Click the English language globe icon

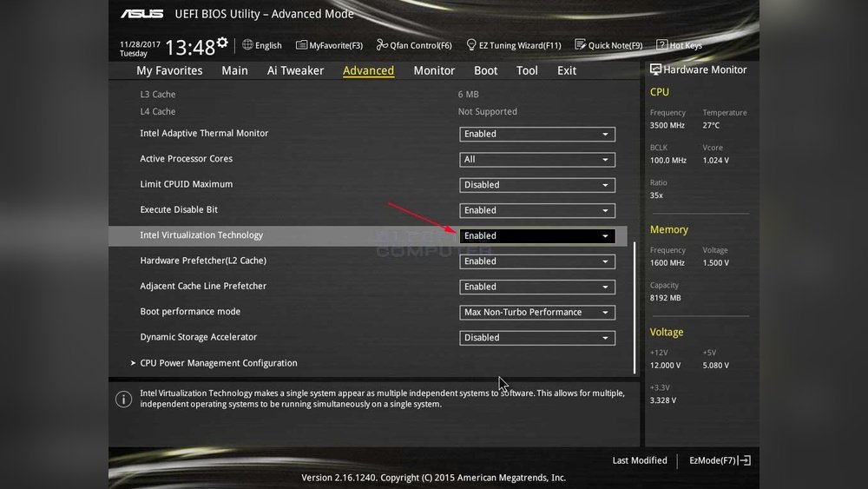coord(247,45)
